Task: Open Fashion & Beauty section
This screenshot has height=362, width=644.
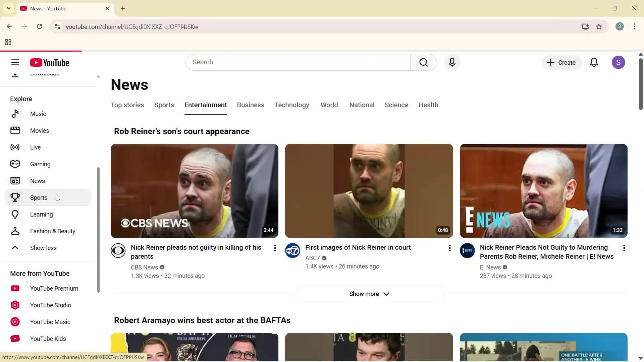Action: coord(52,231)
